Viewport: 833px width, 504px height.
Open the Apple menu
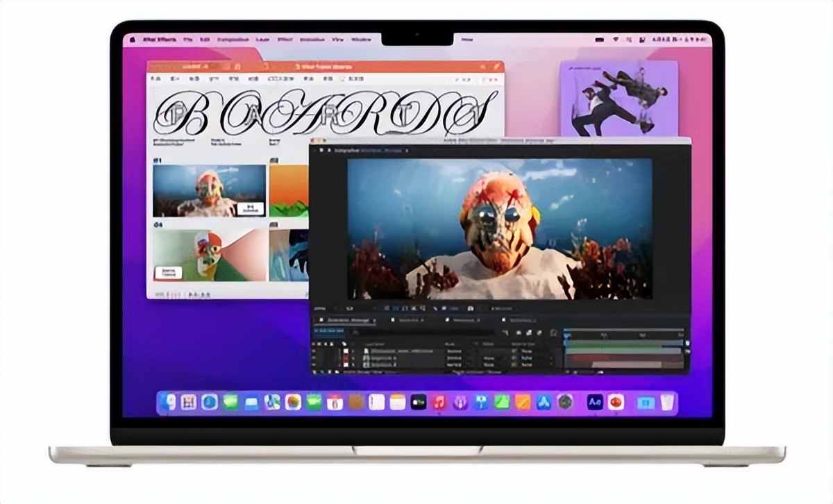pyautogui.click(x=132, y=40)
